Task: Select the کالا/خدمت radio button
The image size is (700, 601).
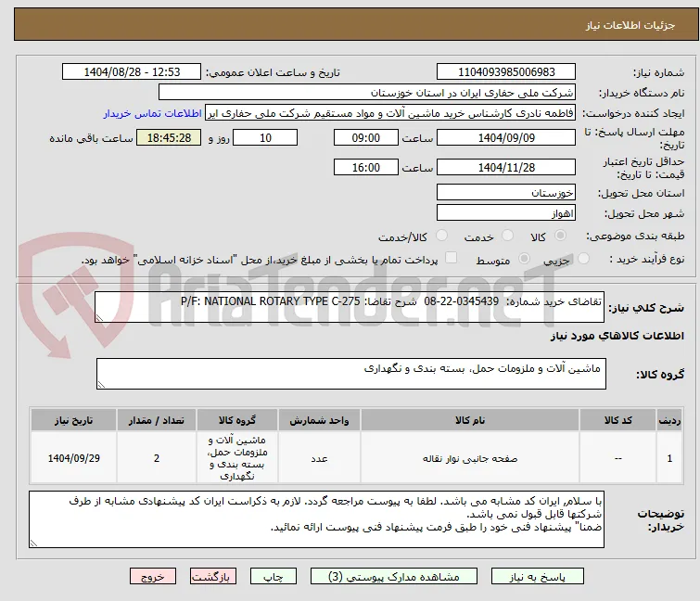Action: pyautogui.click(x=441, y=236)
